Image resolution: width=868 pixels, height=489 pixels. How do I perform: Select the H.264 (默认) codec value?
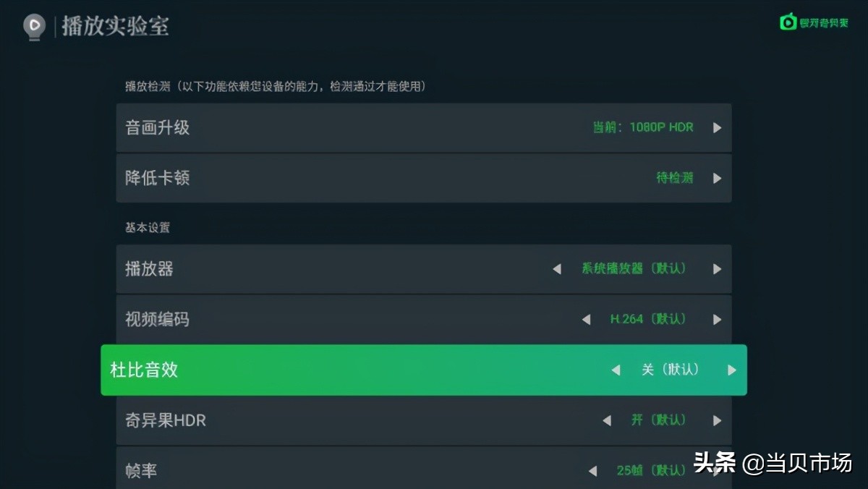tap(647, 319)
